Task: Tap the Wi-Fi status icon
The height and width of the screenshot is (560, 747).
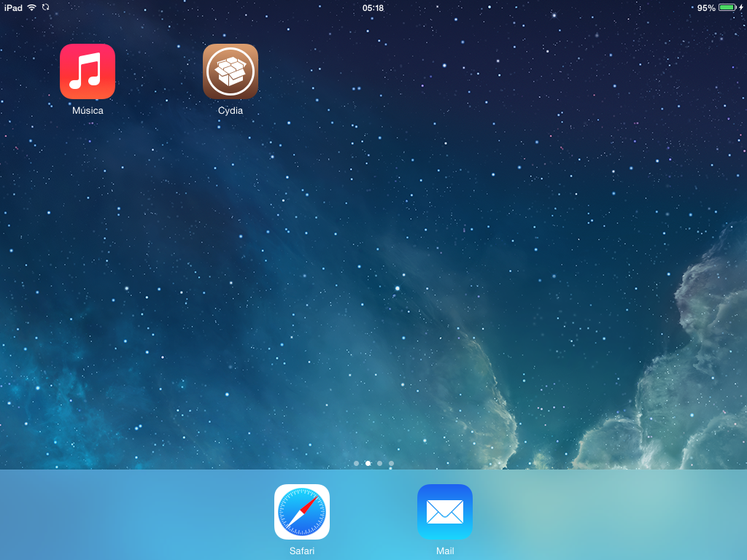Action: [x=31, y=7]
